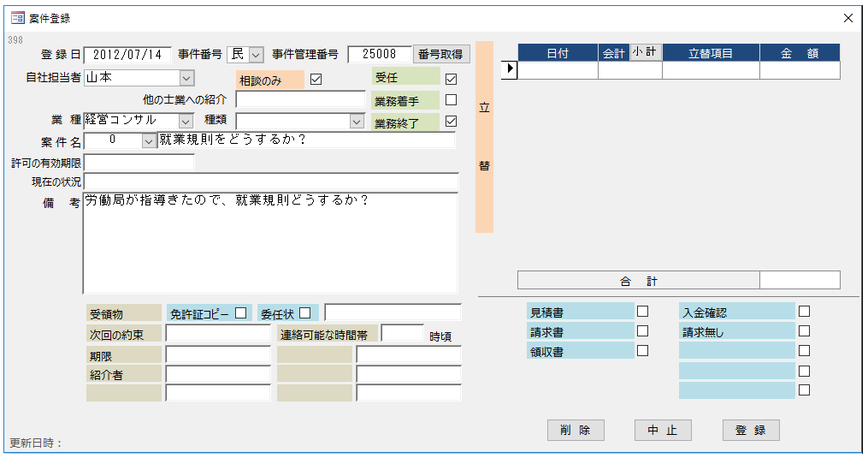Click the empty 日付 cell in the first row

click(558, 70)
